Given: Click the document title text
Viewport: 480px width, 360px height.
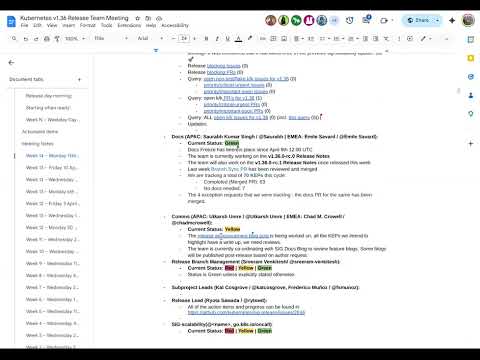Looking at the screenshot, I should (74, 18).
